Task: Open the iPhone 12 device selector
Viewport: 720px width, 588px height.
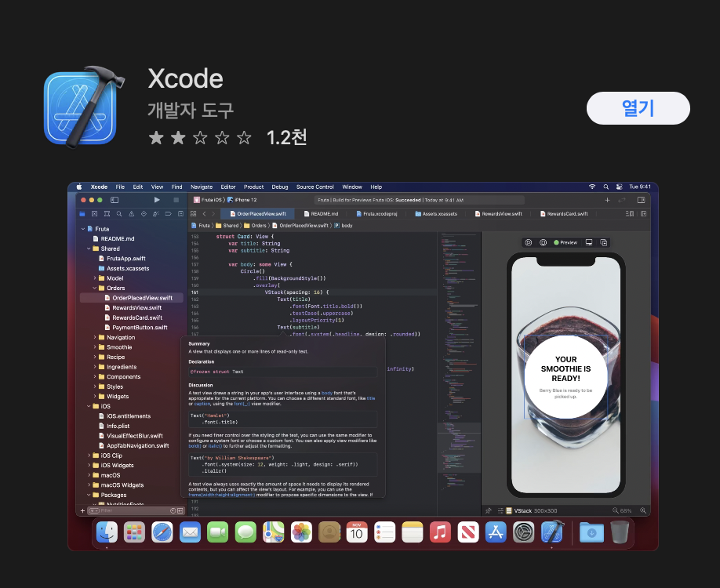Action: coord(242,200)
